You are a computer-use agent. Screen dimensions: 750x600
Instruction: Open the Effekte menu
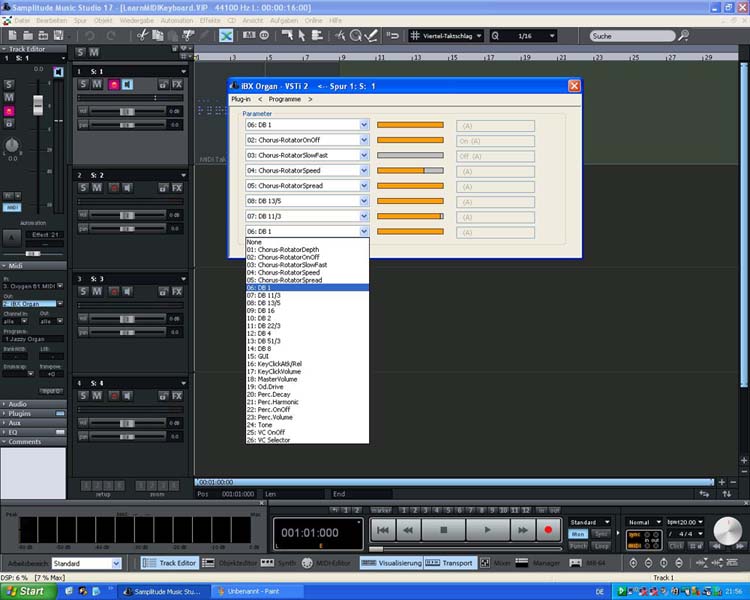pyautogui.click(x=210, y=21)
